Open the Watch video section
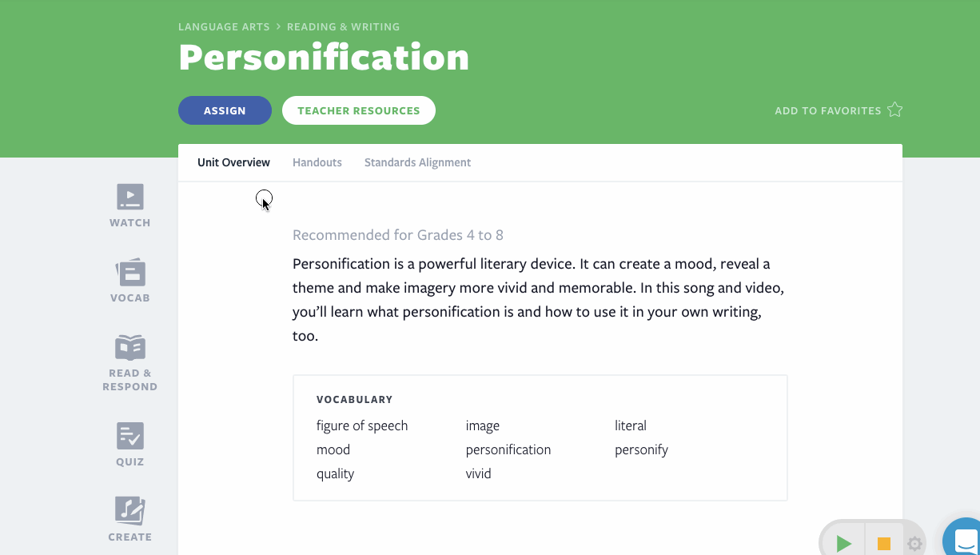 [x=129, y=206]
